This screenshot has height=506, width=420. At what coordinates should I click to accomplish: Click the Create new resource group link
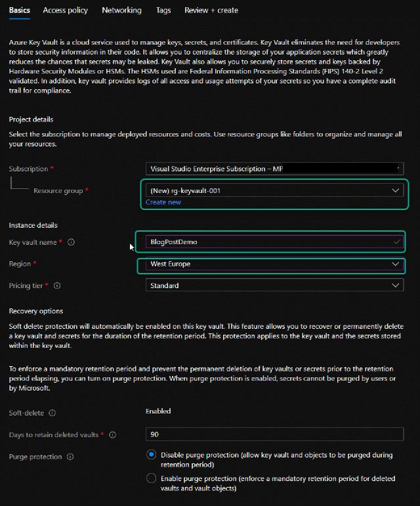point(163,202)
